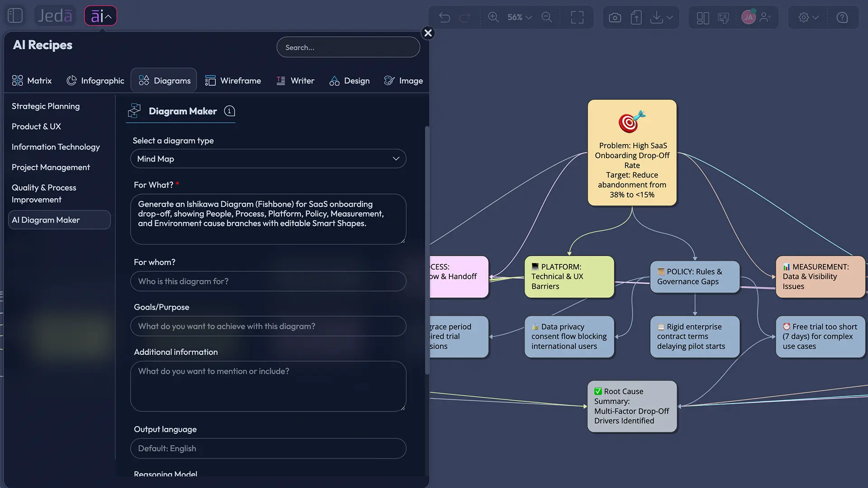Click the undo arrow icon
The height and width of the screenshot is (488, 868).
(444, 18)
